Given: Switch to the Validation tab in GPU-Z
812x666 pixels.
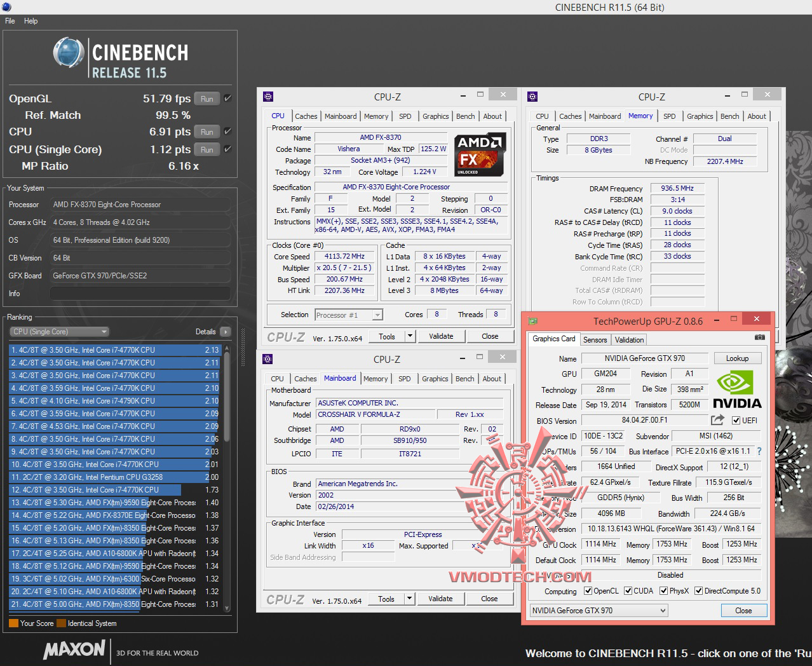Looking at the screenshot, I should [630, 340].
